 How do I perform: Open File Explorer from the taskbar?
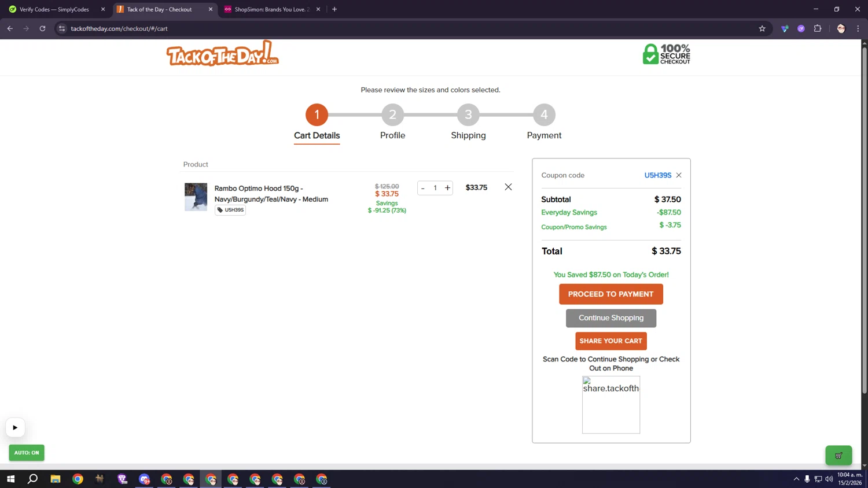pyautogui.click(x=56, y=479)
